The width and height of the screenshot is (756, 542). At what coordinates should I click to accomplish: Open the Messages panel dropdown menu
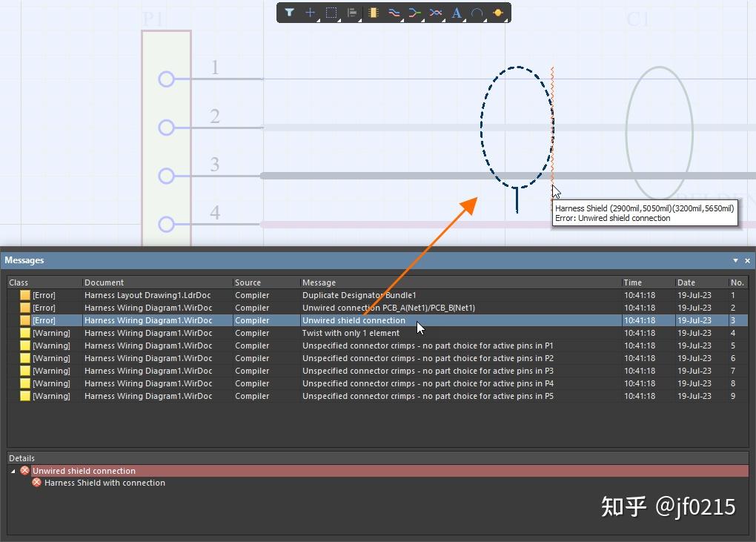click(735, 260)
